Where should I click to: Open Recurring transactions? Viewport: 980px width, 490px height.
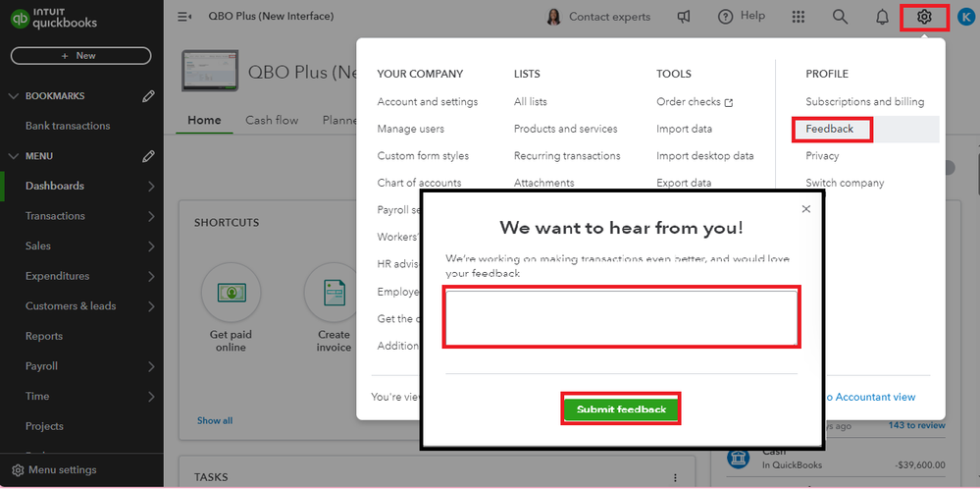(x=567, y=156)
